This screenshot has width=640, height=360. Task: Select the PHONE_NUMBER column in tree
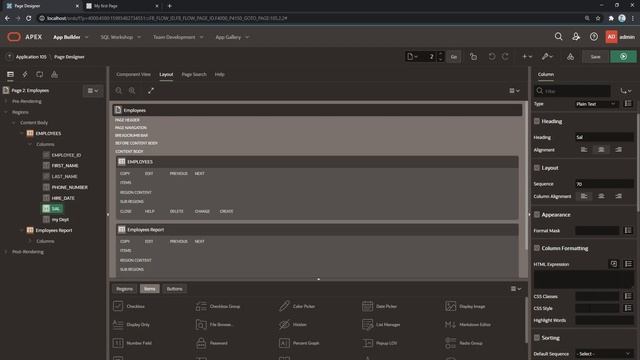(69, 187)
